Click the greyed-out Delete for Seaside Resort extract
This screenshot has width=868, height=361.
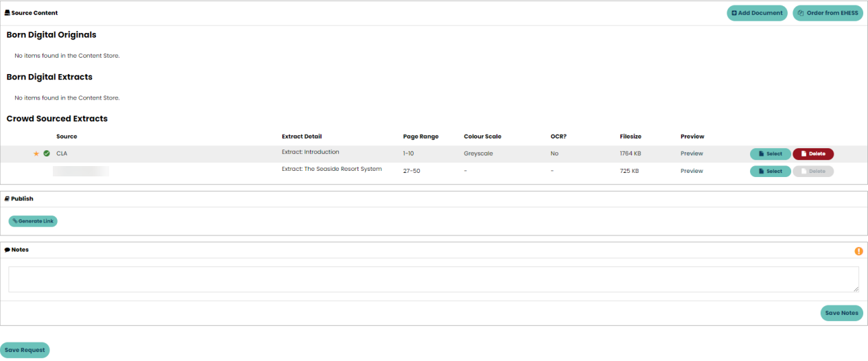tap(813, 172)
